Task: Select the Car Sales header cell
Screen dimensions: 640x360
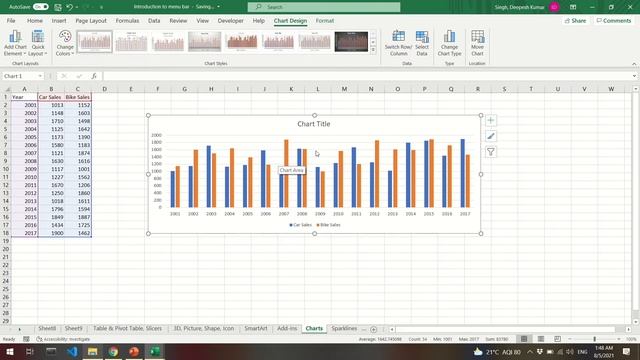Action: click(x=51, y=97)
